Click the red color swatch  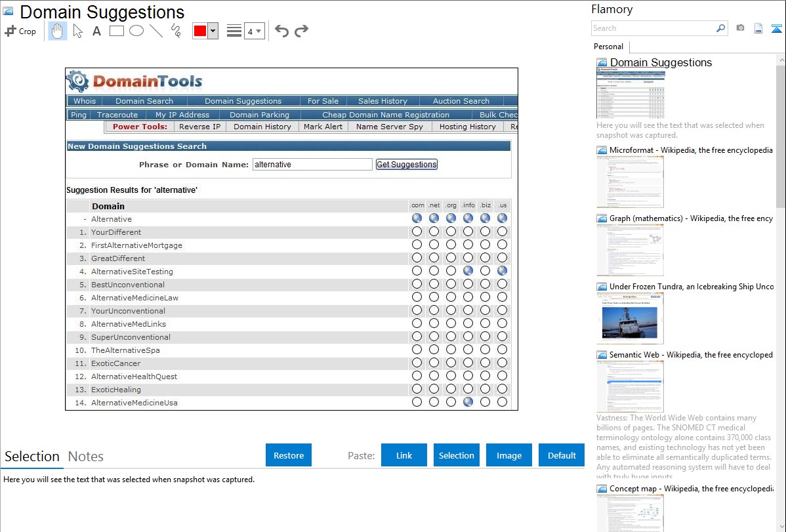point(200,31)
